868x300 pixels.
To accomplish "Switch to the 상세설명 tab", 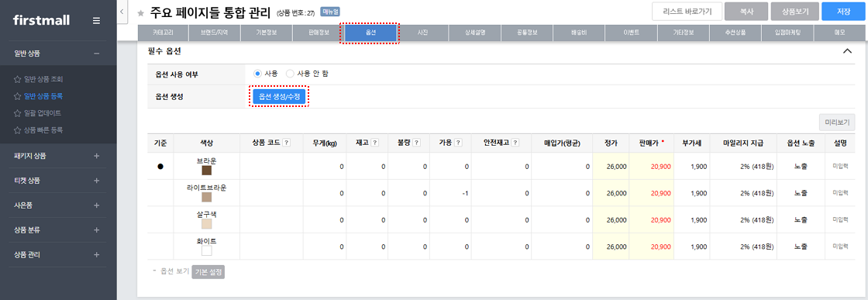I will pyautogui.click(x=475, y=33).
